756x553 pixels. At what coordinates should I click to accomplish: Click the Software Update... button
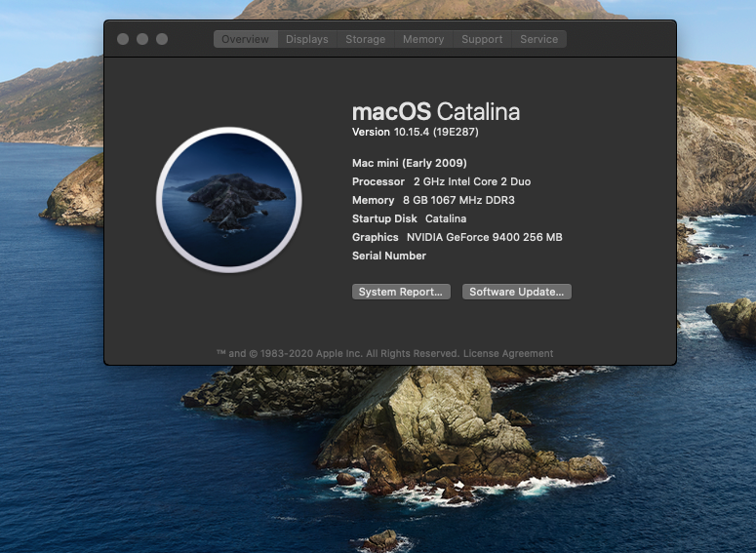point(517,292)
